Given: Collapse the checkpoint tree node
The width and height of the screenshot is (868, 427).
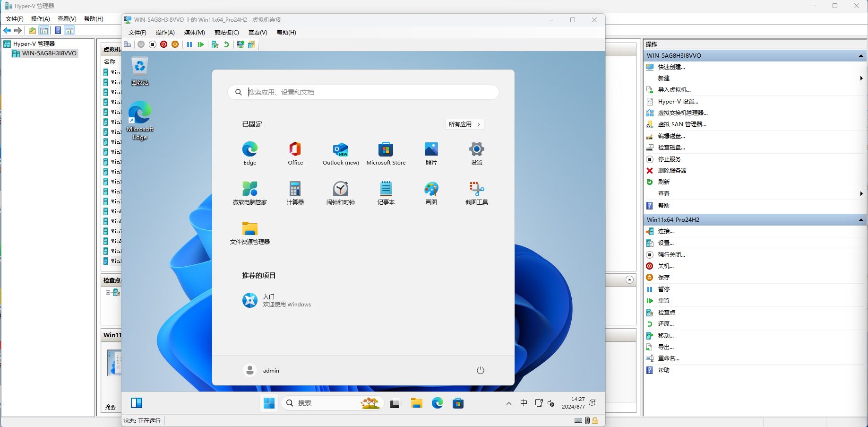Looking at the screenshot, I should coord(108,293).
